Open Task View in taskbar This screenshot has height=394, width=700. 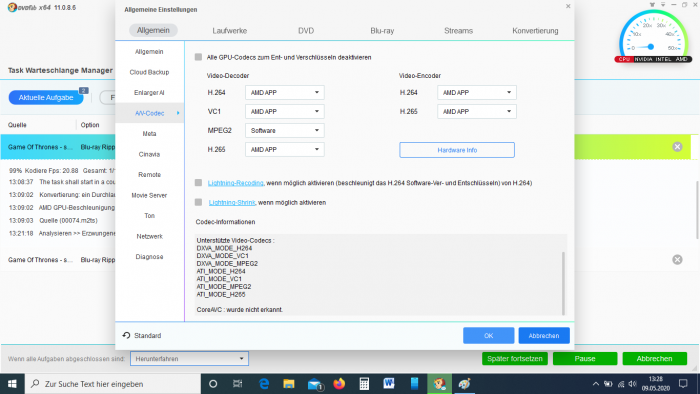pos(238,384)
